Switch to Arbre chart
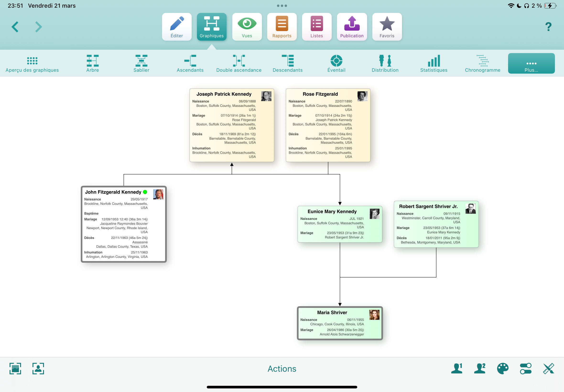The height and width of the screenshot is (392, 564). click(92, 64)
